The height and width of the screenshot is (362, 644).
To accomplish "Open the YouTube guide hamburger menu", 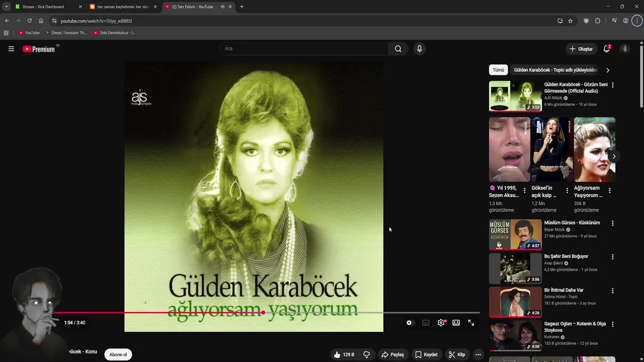I will point(11,49).
